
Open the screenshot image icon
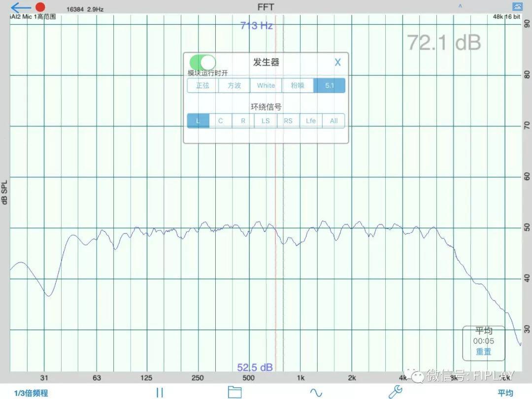click(517, 7)
